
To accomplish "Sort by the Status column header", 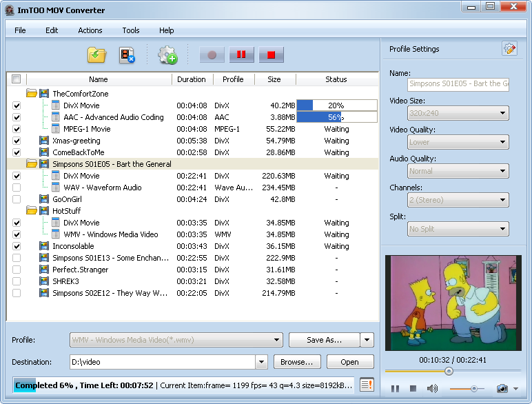I will click(336, 79).
